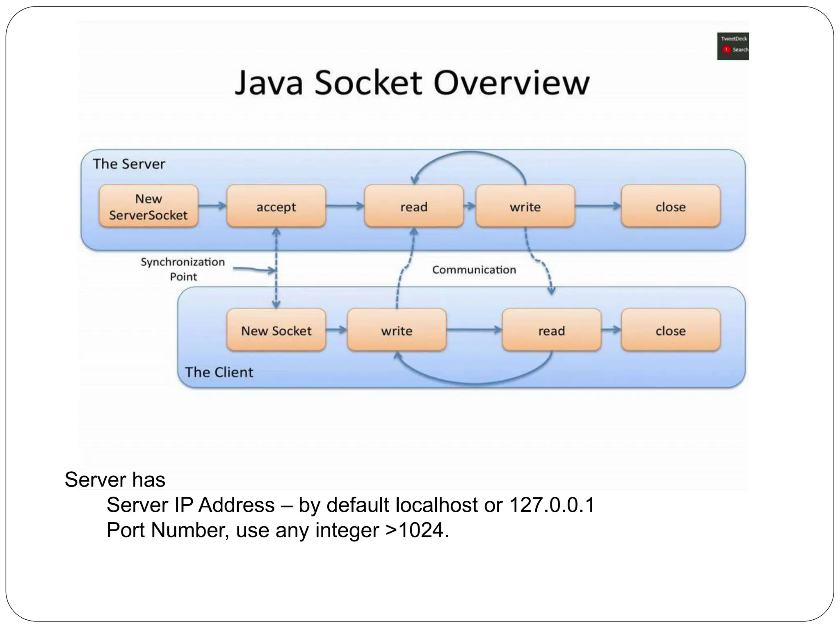840x630 pixels.
Task: Click the 'Synchronization Point' label
Action: coord(183,269)
